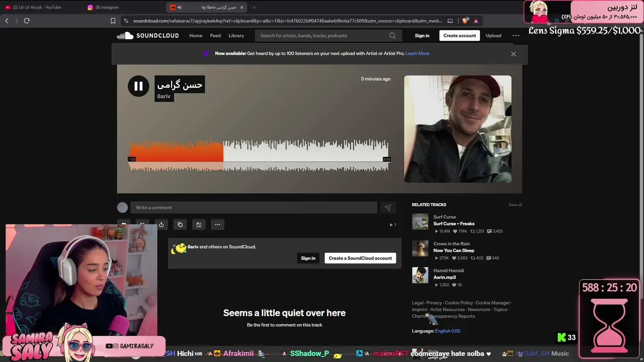The image size is (644, 362).
Task: Dismiss the Now available banner
Action: coord(513,54)
